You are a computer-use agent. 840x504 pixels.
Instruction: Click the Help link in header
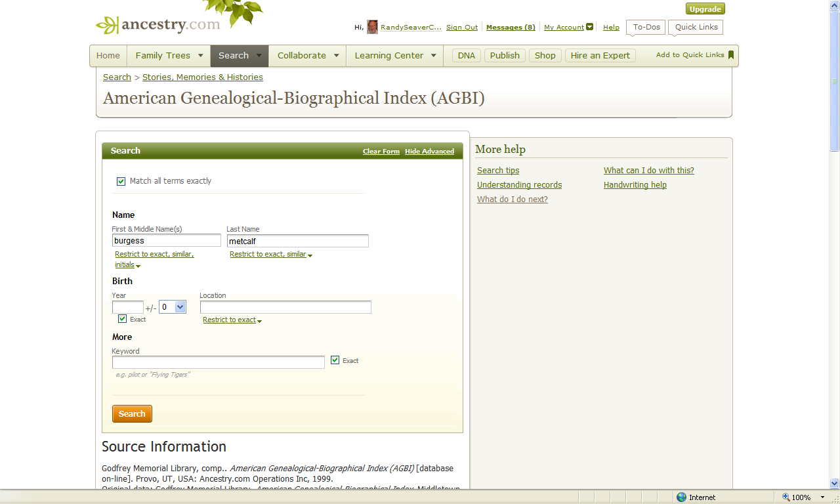(611, 28)
